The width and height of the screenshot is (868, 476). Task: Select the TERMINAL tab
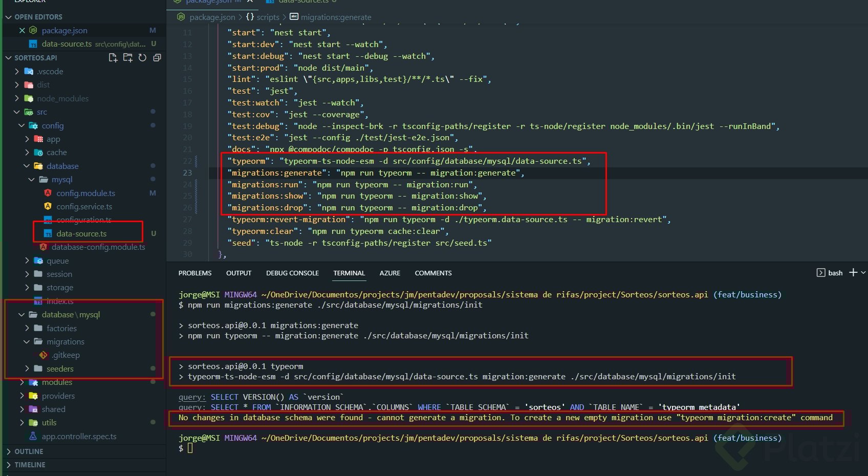click(x=349, y=273)
